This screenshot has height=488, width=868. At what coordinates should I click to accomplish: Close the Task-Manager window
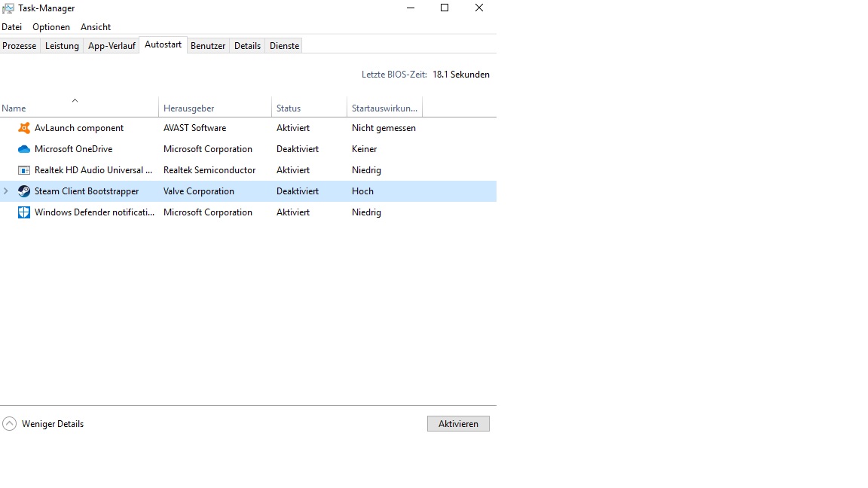tap(479, 8)
